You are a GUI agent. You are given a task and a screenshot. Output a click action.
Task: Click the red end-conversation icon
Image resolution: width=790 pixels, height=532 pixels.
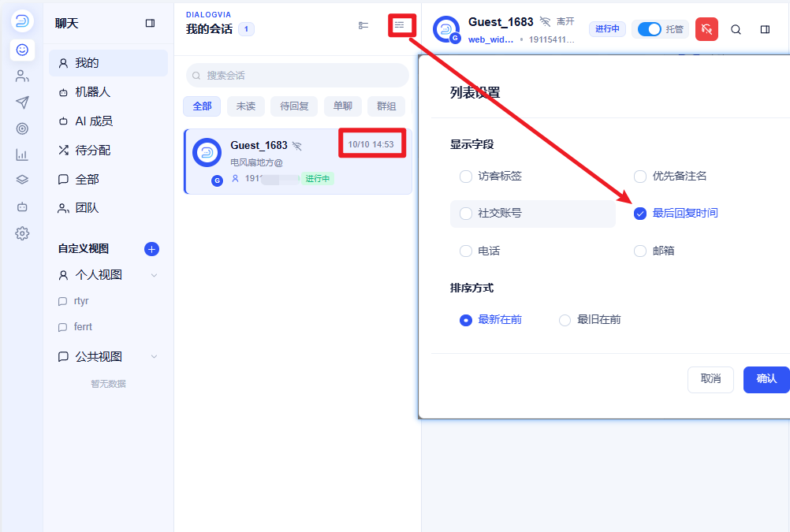[707, 29]
